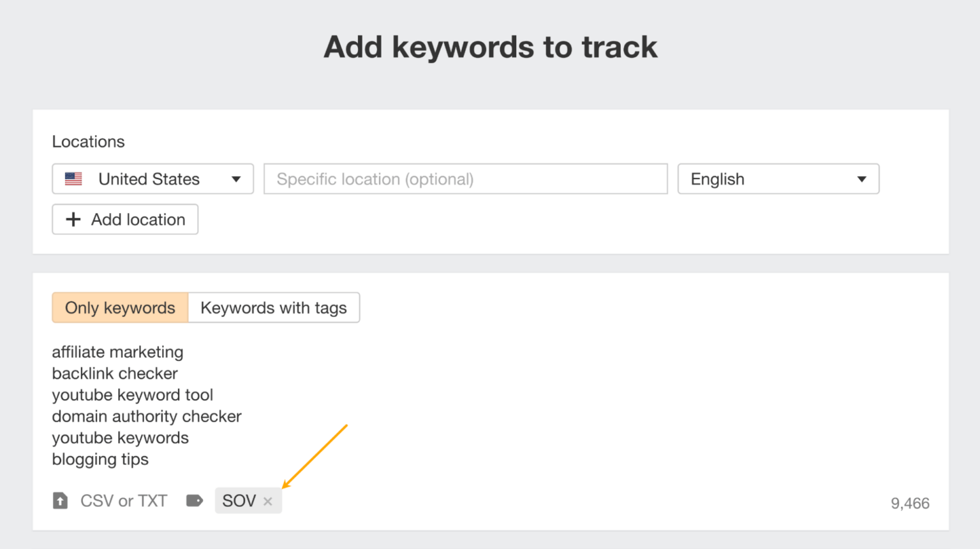Click the keyword 'blogging tips'
980x549 pixels.
click(100, 459)
